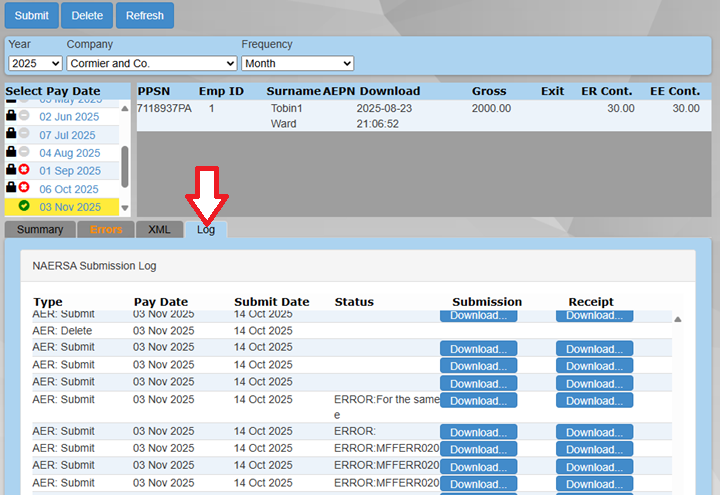Click the lock icon beside 04 Aug 2025
Viewport: 720px width, 495px height.
click(11, 153)
